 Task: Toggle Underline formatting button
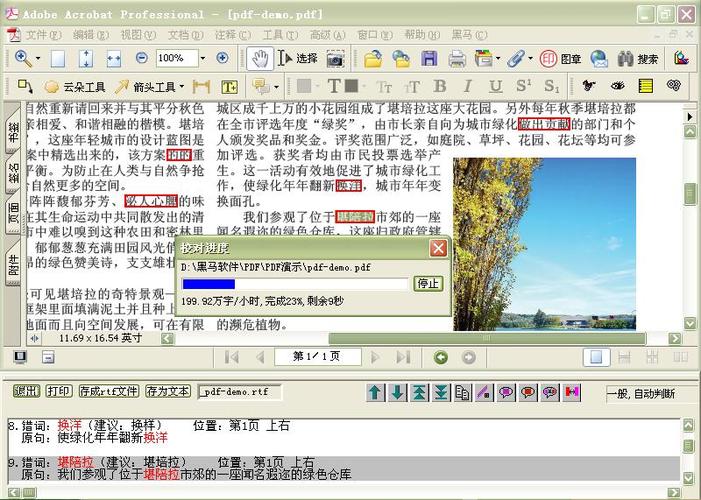tap(495, 86)
